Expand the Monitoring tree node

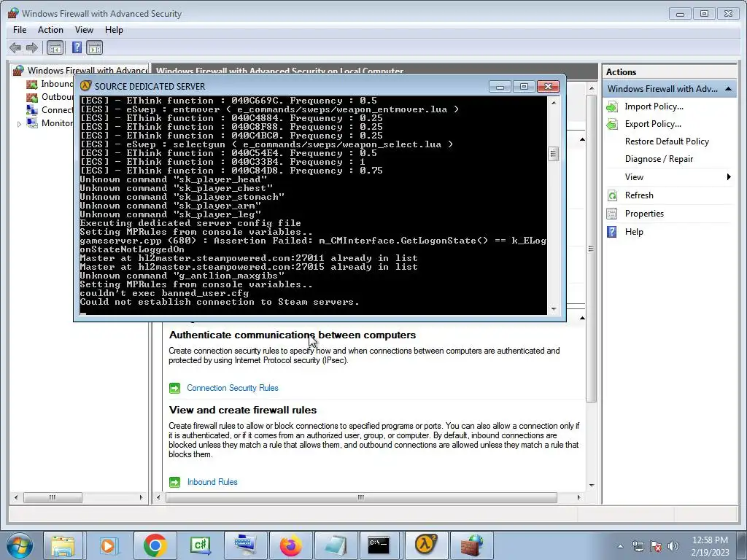(x=19, y=124)
